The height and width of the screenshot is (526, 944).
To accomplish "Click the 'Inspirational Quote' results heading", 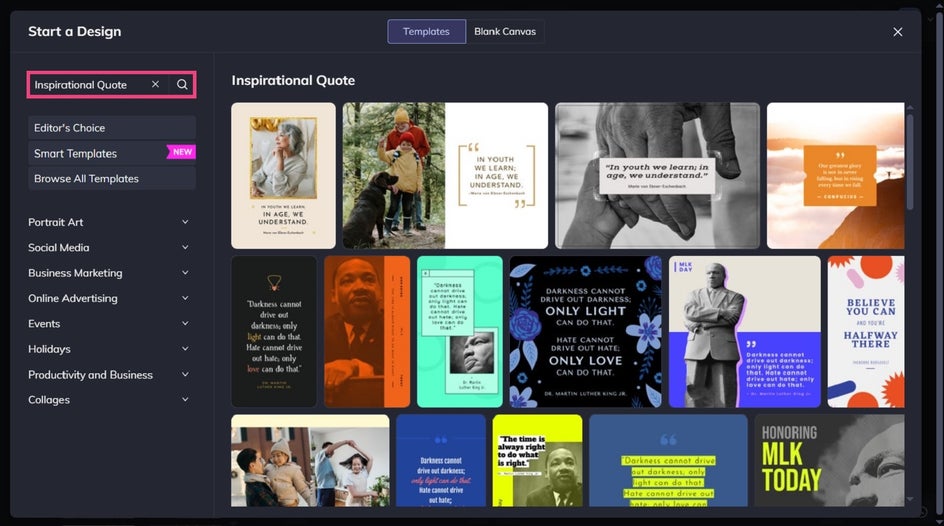I will pyautogui.click(x=293, y=81).
